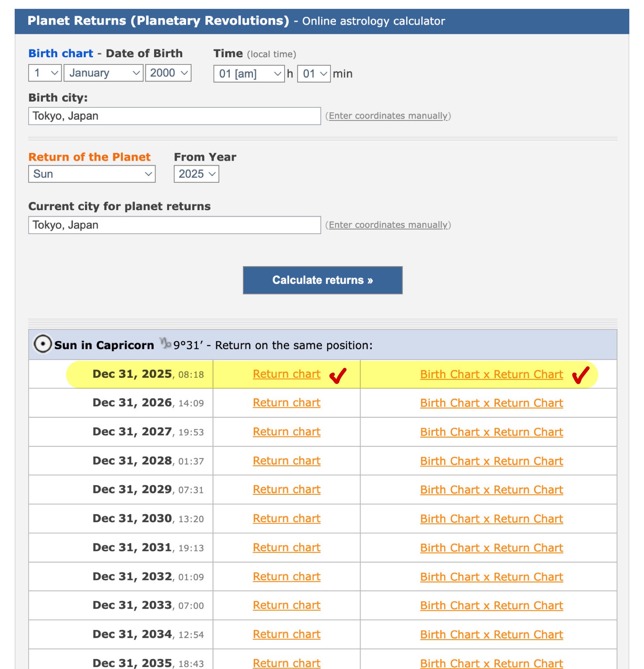Open the From Year dropdown showing 2025
This screenshot has height=669, width=644.
(x=196, y=174)
